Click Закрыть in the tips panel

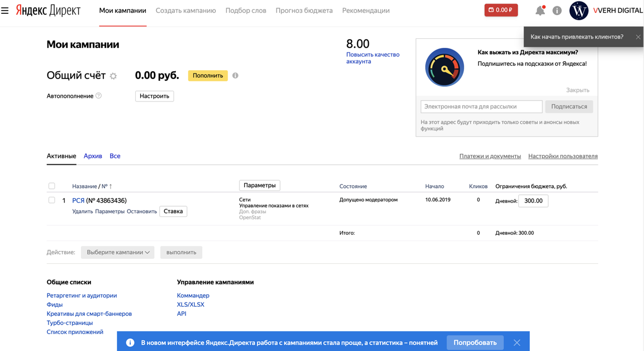577,90
